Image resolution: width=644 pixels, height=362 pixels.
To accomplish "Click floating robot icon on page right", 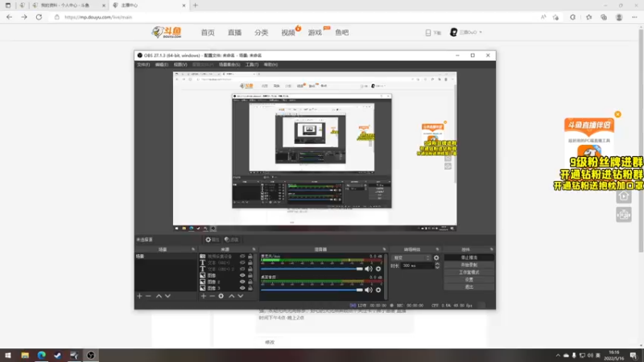I will coord(623,215).
